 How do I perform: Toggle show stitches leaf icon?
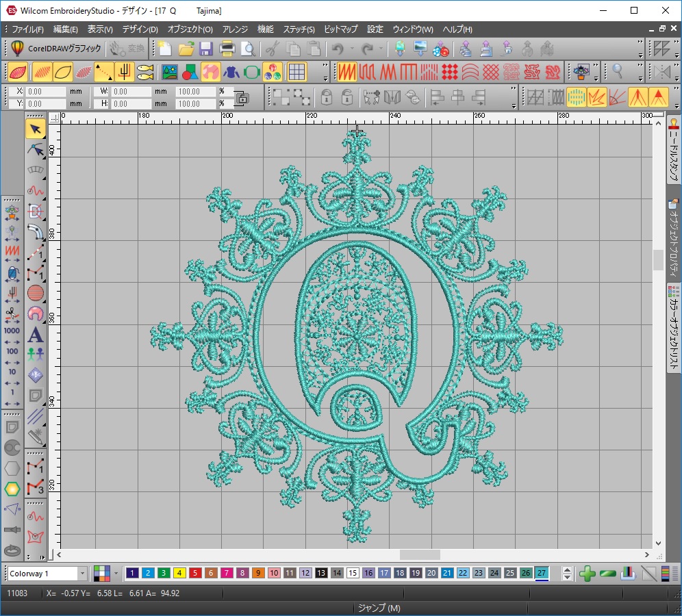(42, 72)
